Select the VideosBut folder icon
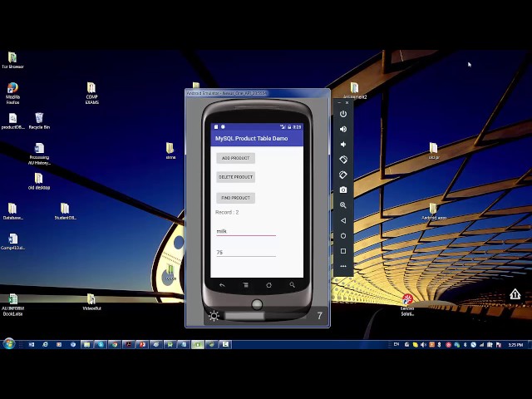 tap(91, 302)
